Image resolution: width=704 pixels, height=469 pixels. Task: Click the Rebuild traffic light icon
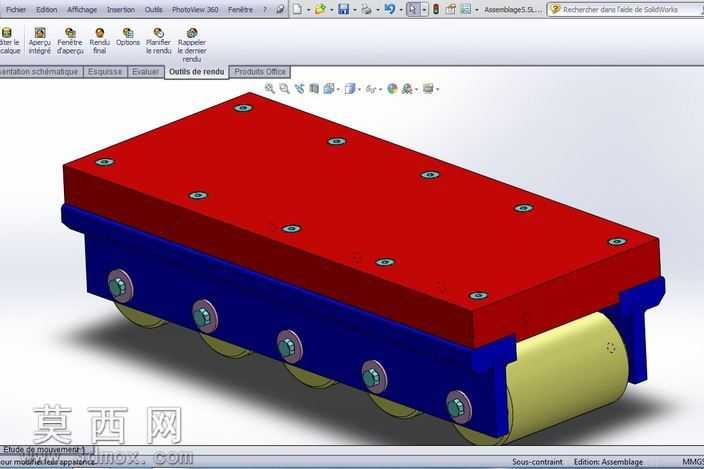436,9
